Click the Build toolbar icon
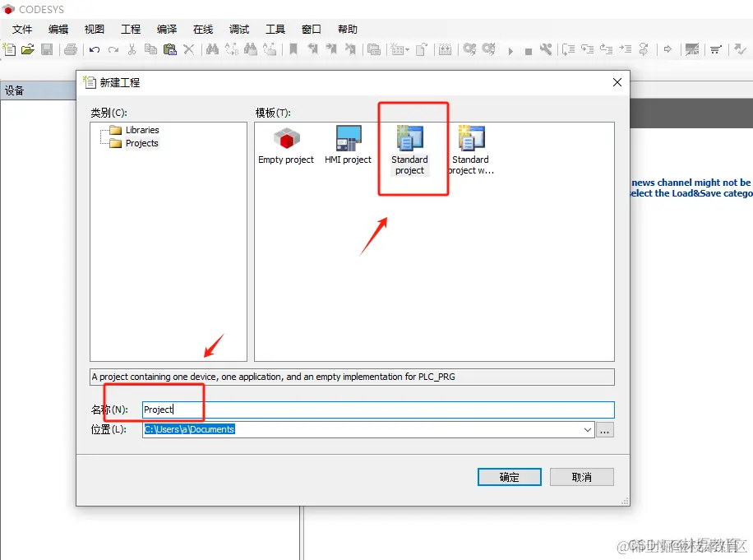Viewport: 753px width, 560px height. (x=446, y=49)
